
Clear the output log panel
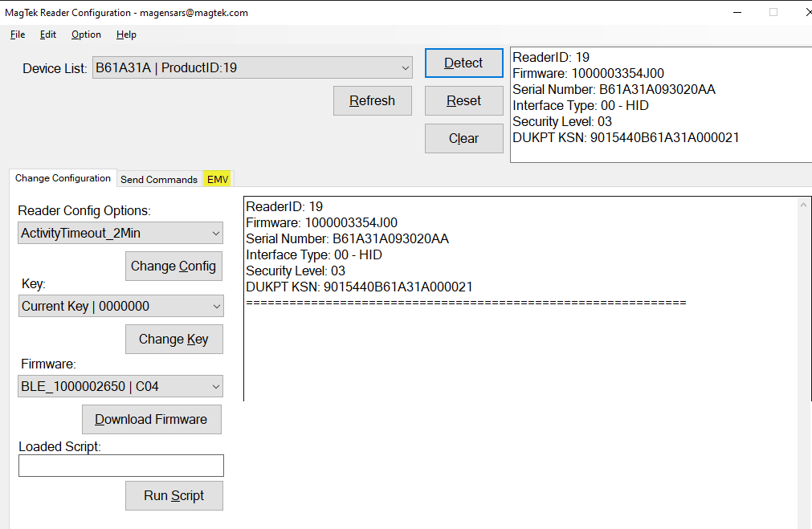pyautogui.click(x=463, y=138)
